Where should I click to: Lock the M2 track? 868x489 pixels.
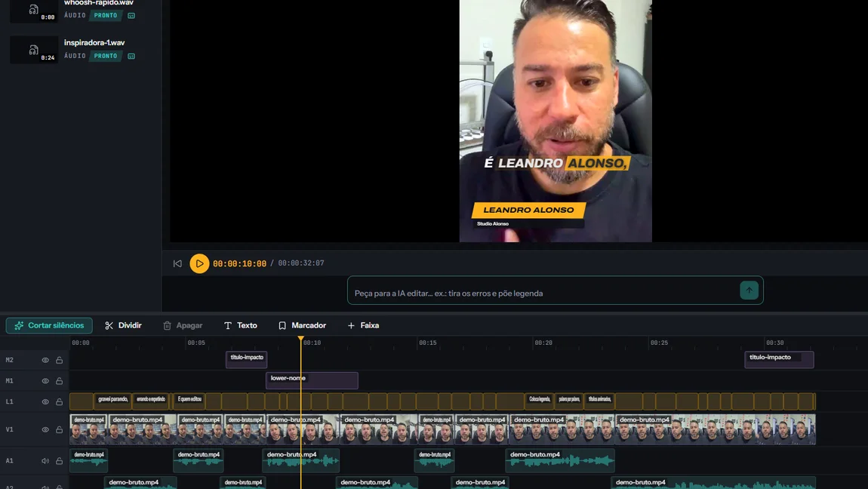pos(59,360)
